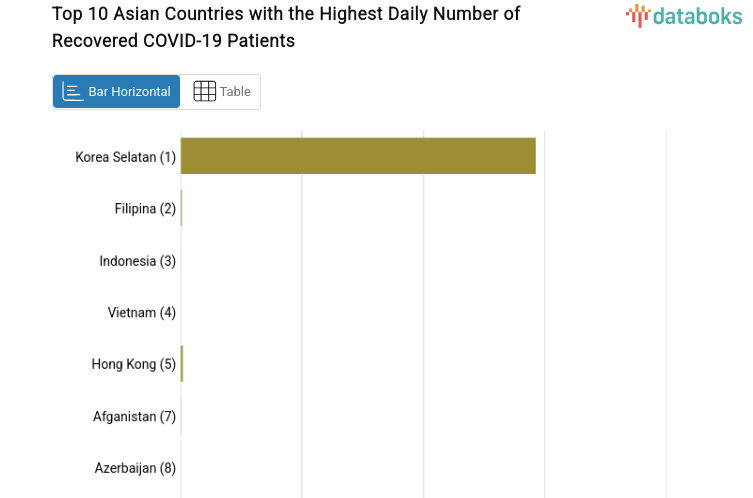This screenshot has width=753, height=498.
Task: Select the Korea Selatan (1) label
Action: (x=125, y=157)
